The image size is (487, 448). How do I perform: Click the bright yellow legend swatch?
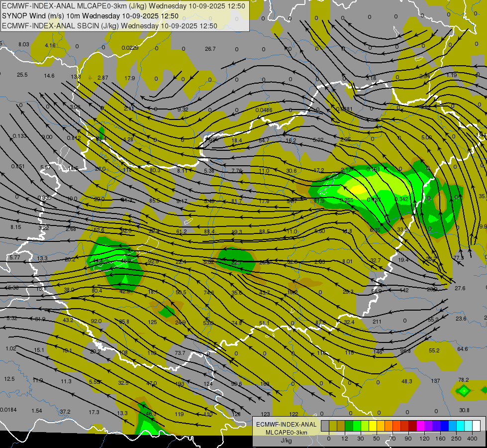click(x=373, y=426)
